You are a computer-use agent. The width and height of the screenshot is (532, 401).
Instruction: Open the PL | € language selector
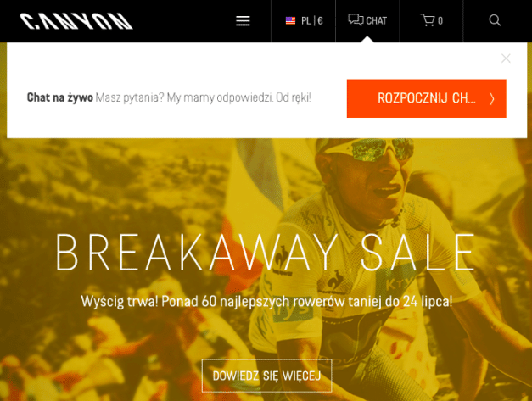304,21
